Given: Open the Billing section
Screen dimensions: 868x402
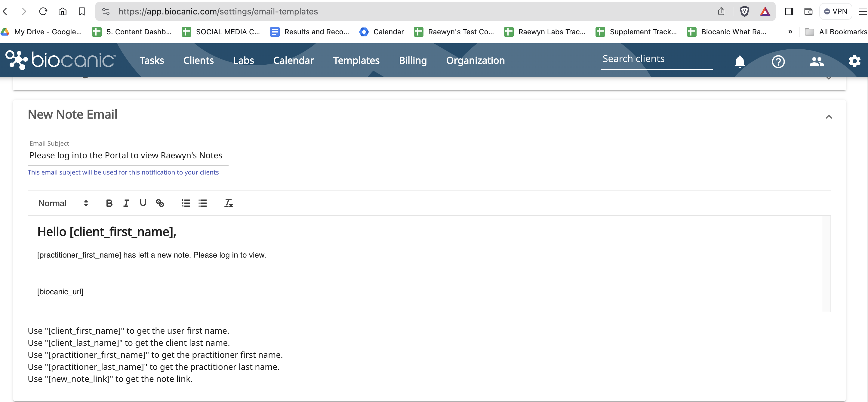Looking at the screenshot, I should click(413, 60).
